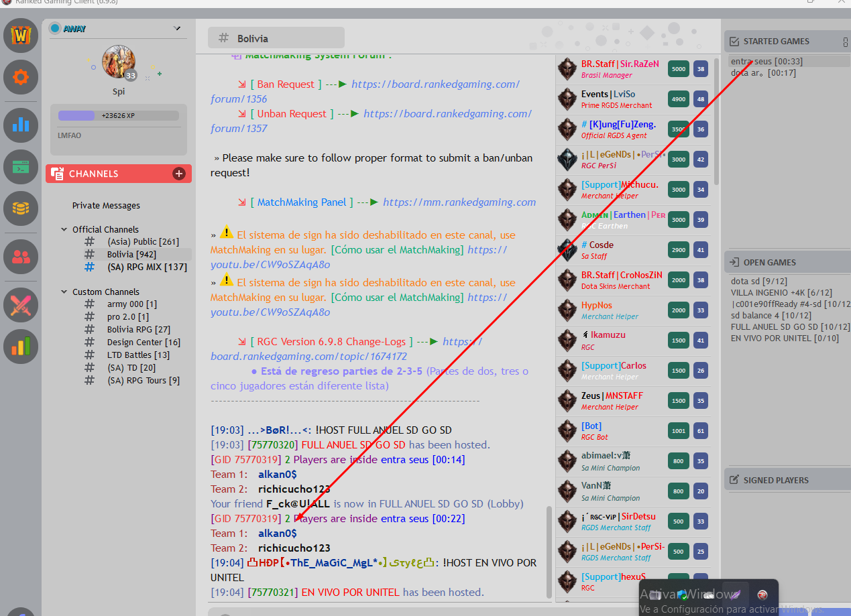Viewport: 851px width, 616px height.
Task: Select the sd balance 4 [10/12] game
Action: tap(771, 316)
